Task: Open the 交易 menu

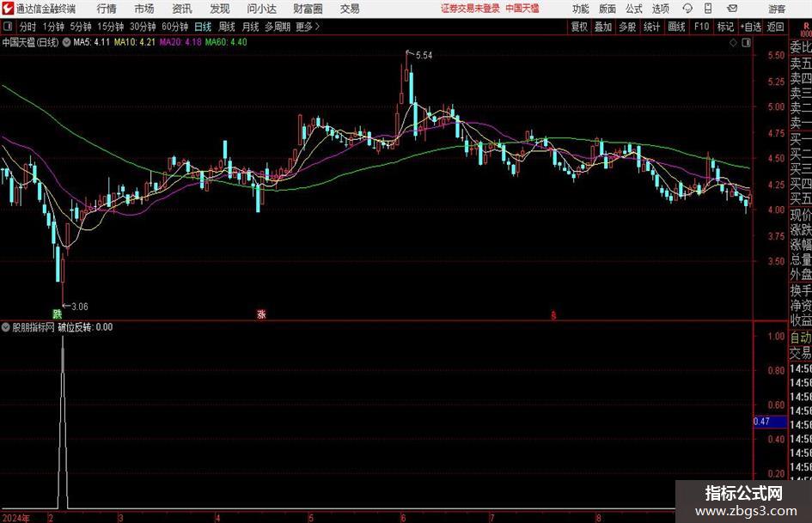Action: pyautogui.click(x=350, y=9)
